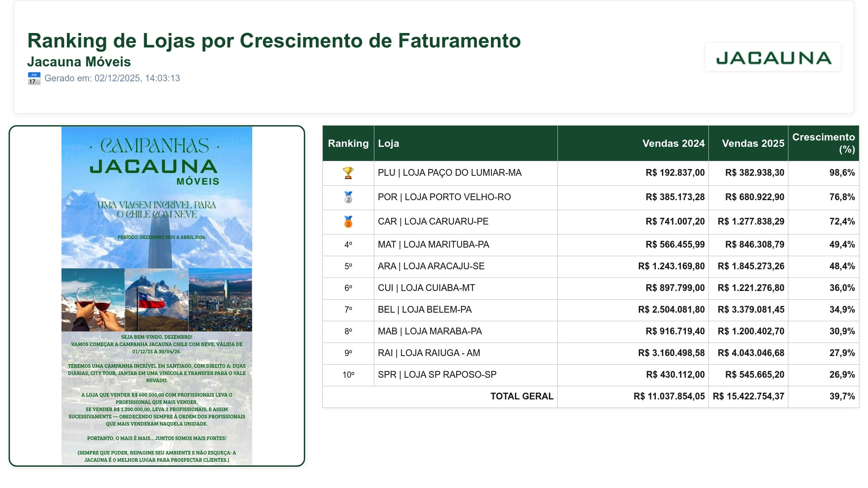Click the wine glasses photo in poster

93,300
